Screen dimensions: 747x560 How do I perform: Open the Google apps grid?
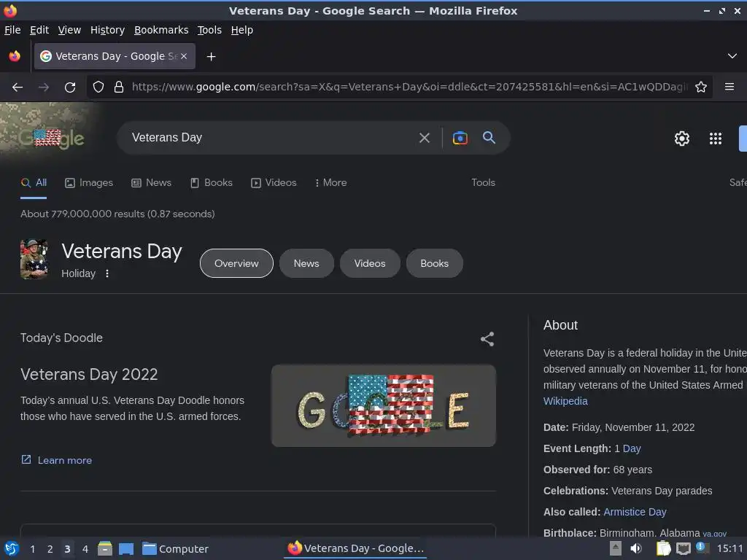coord(715,139)
